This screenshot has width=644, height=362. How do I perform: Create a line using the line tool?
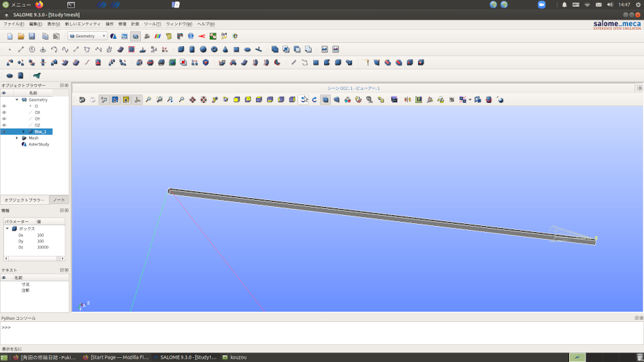click(21, 49)
